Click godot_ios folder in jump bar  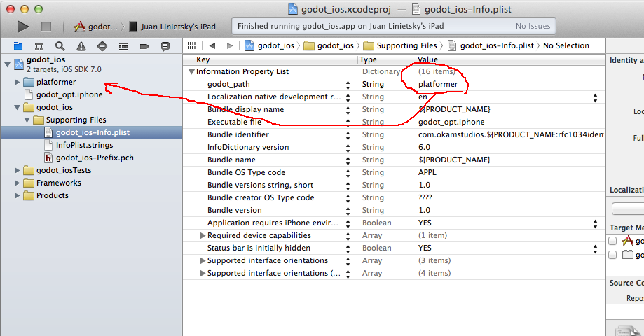(329, 45)
